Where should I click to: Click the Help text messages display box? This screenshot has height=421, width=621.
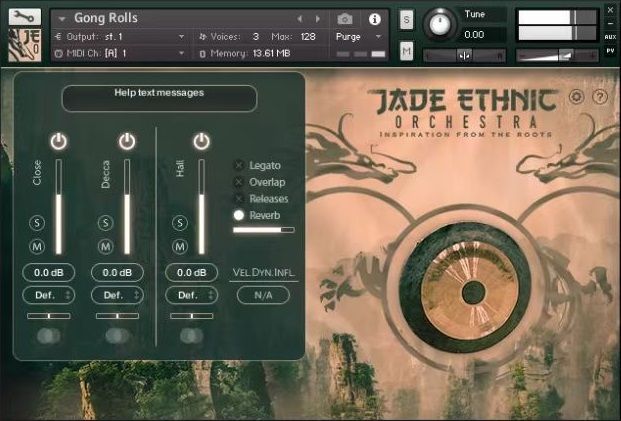159,99
